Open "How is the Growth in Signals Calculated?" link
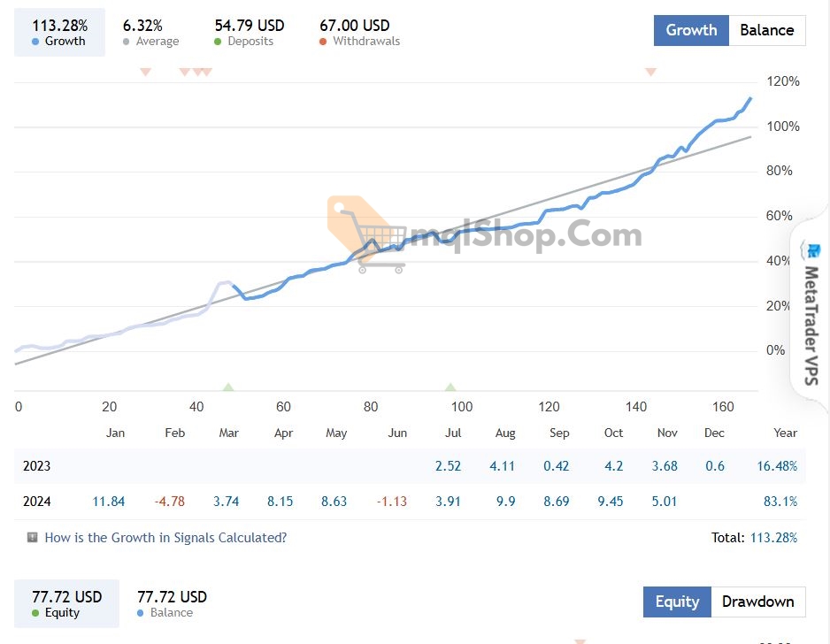The width and height of the screenshot is (830, 644). (165, 537)
